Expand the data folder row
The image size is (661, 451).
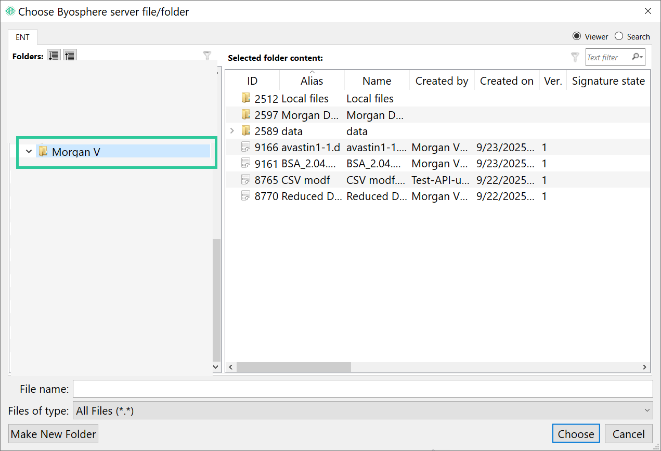pos(232,131)
